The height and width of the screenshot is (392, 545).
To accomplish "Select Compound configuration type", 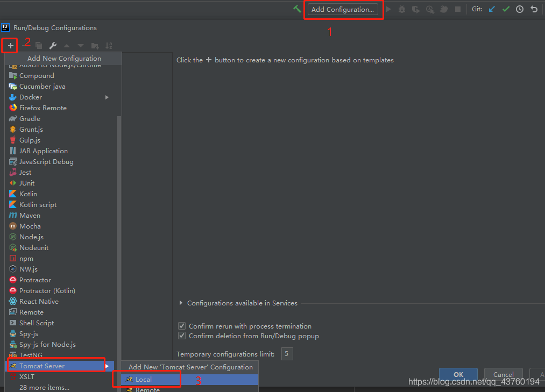I will [59, 76].
